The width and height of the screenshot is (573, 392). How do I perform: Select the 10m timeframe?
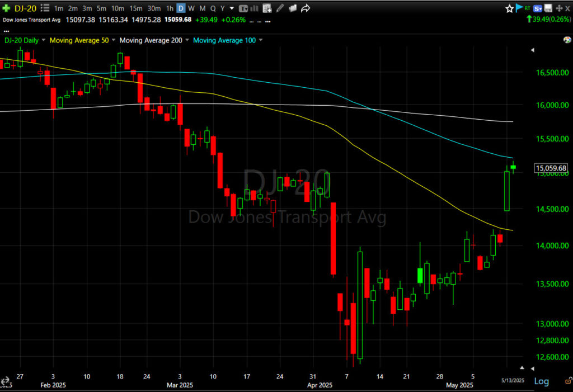pyautogui.click(x=118, y=8)
